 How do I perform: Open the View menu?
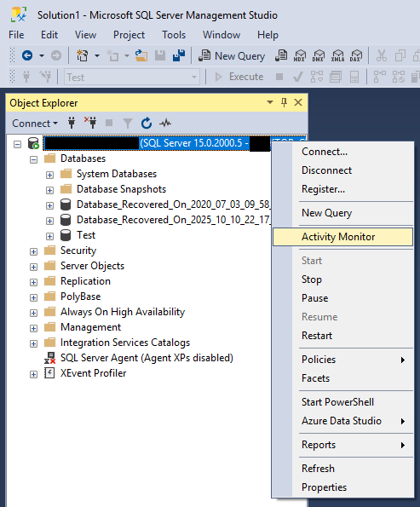pyautogui.click(x=85, y=35)
